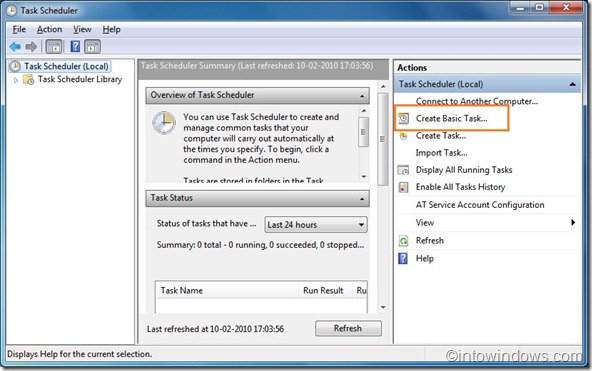Click the Task Name column header
Screen dimensions: 592x371
point(227,290)
